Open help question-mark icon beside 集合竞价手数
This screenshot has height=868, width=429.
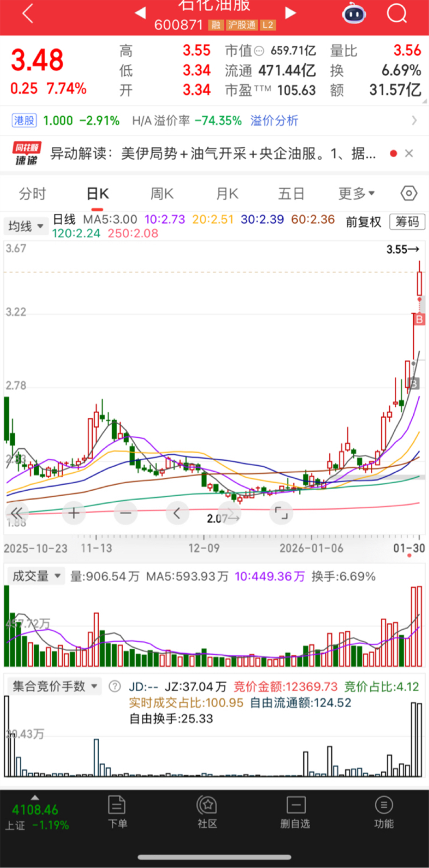(x=115, y=686)
